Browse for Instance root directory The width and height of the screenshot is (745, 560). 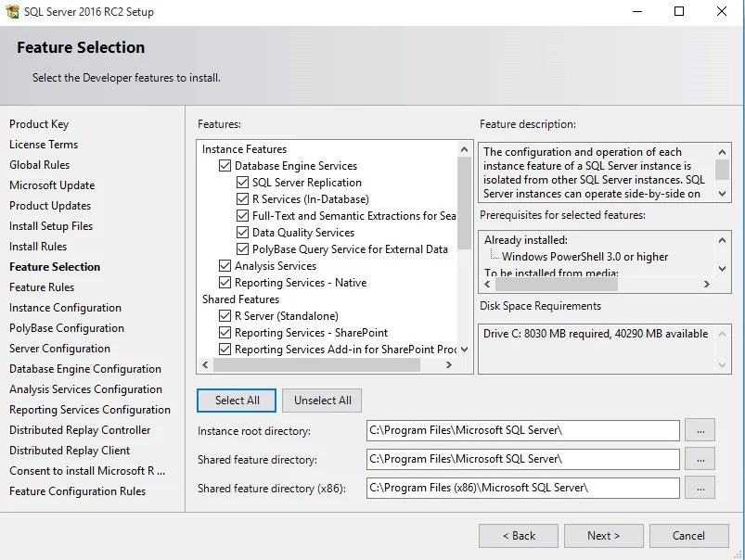(700, 430)
